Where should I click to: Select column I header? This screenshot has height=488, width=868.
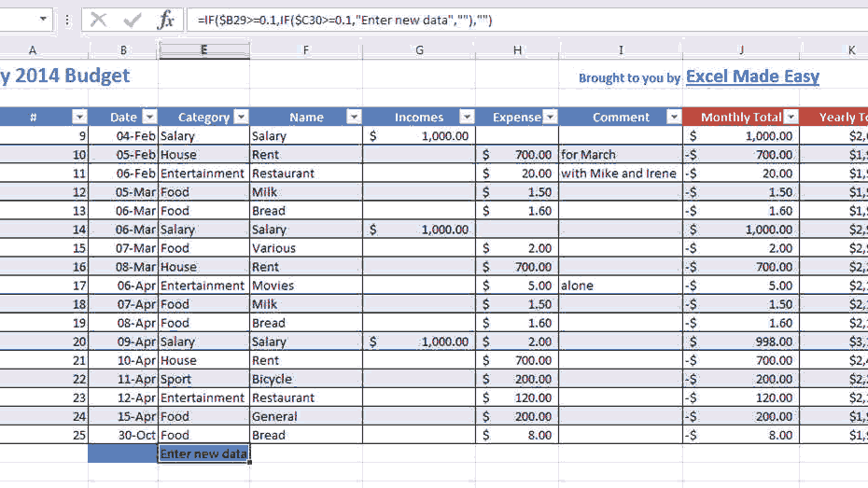tap(621, 50)
